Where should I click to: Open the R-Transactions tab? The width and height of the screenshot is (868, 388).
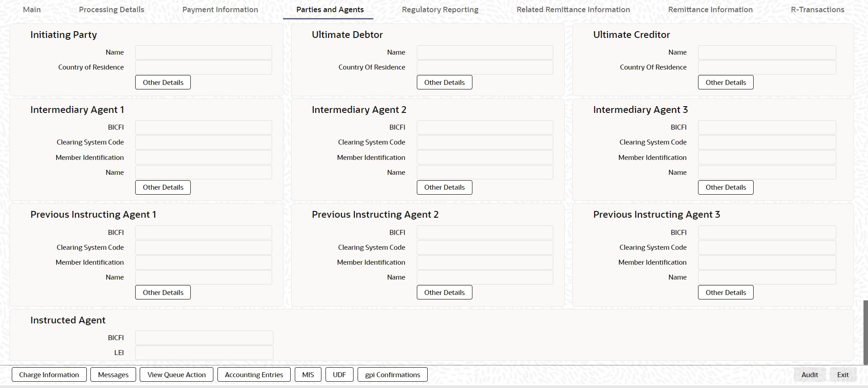point(817,9)
